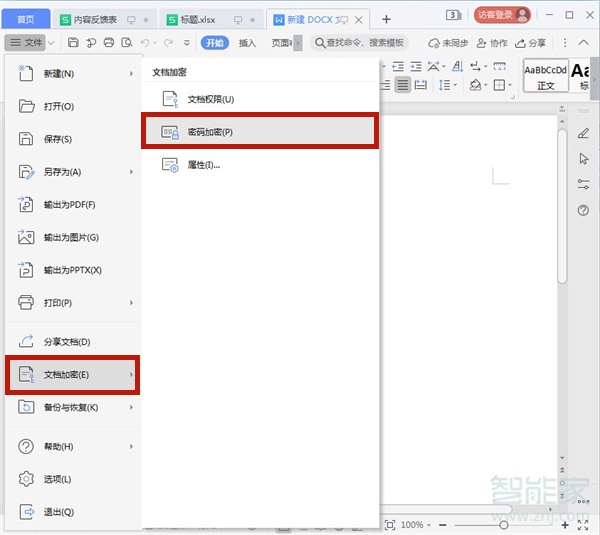Viewport: 600px width, 535px height.
Task: Click the sort A-Z icon
Action: pos(457,67)
